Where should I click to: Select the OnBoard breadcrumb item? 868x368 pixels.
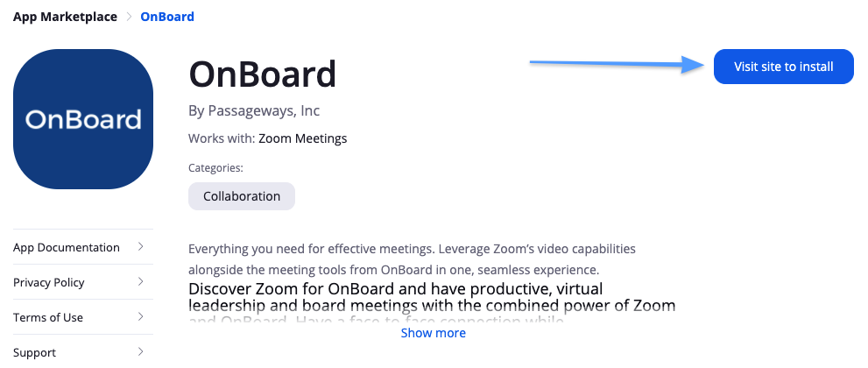click(167, 17)
